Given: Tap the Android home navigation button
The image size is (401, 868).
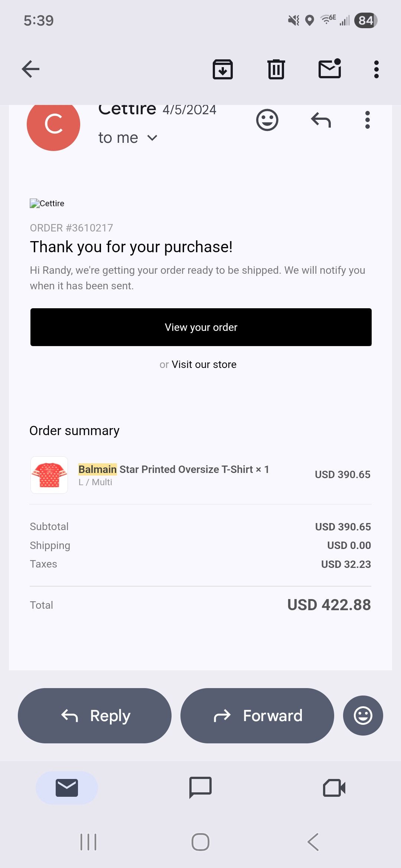Looking at the screenshot, I should point(200,842).
